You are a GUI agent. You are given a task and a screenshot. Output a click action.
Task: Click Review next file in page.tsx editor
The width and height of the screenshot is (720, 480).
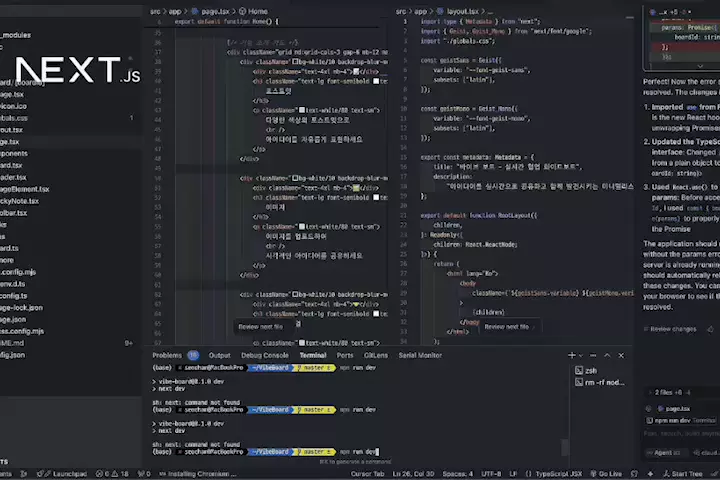point(261,327)
